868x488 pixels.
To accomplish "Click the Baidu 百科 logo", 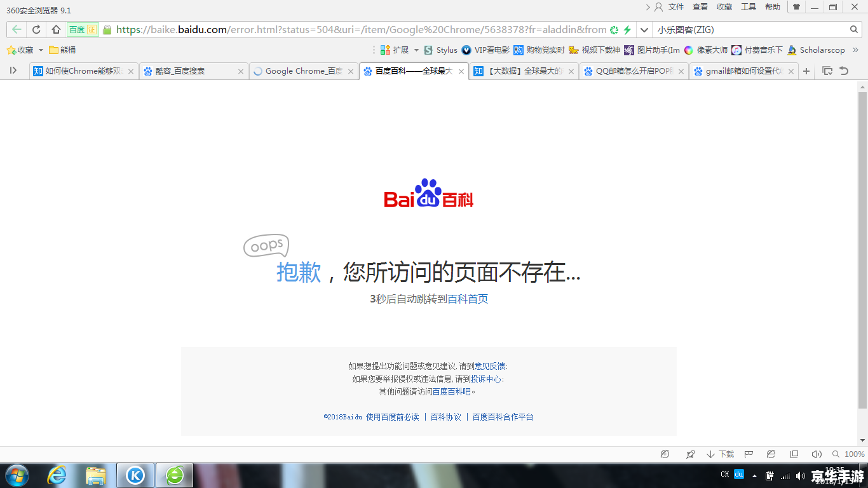I will pos(429,193).
